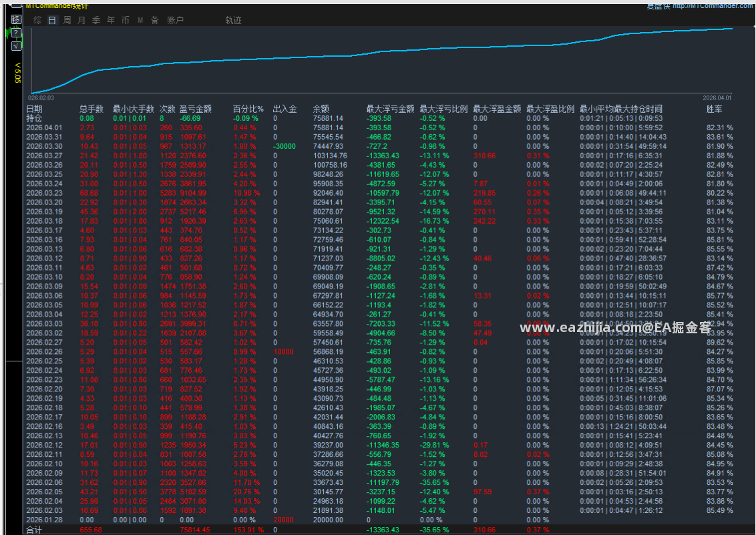Switch to the 周 weekly tab
This screenshot has width=756, height=535.
67,20
